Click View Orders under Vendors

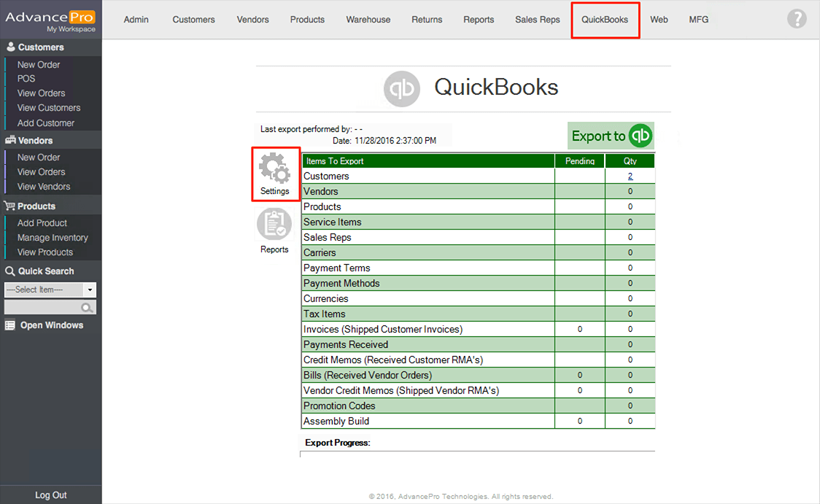coord(42,171)
